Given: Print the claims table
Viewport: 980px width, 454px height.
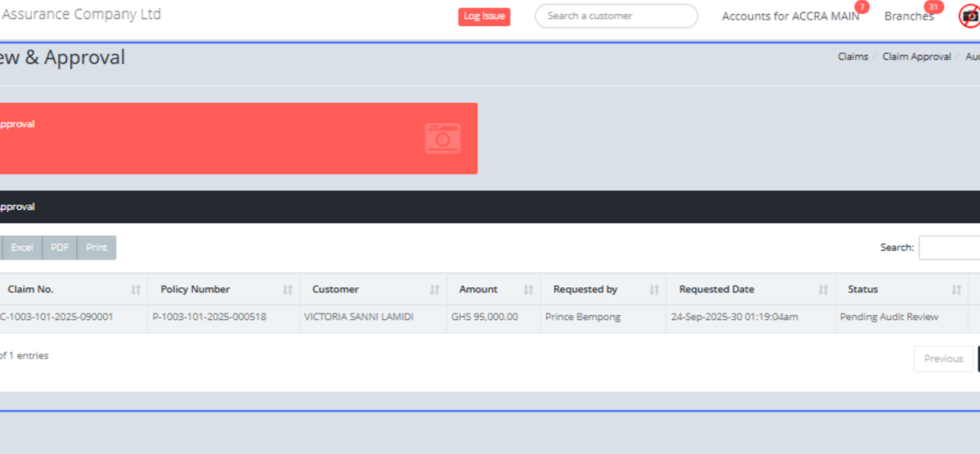Looking at the screenshot, I should (x=96, y=247).
